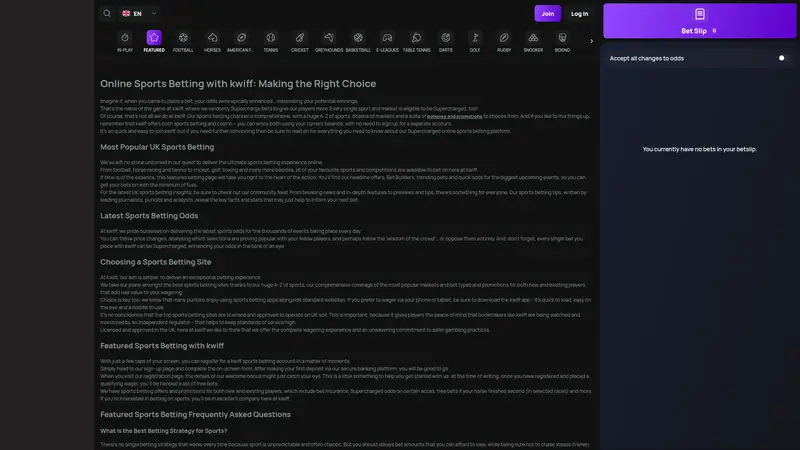Click 'Frequently Asked Questions' heading
This screenshot has height=450, width=800.
(x=195, y=415)
